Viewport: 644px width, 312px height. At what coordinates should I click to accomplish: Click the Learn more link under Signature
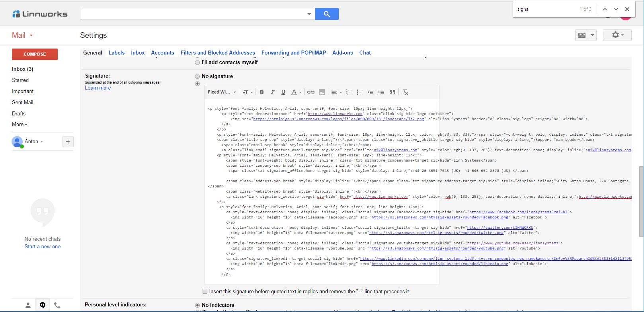pos(98,88)
